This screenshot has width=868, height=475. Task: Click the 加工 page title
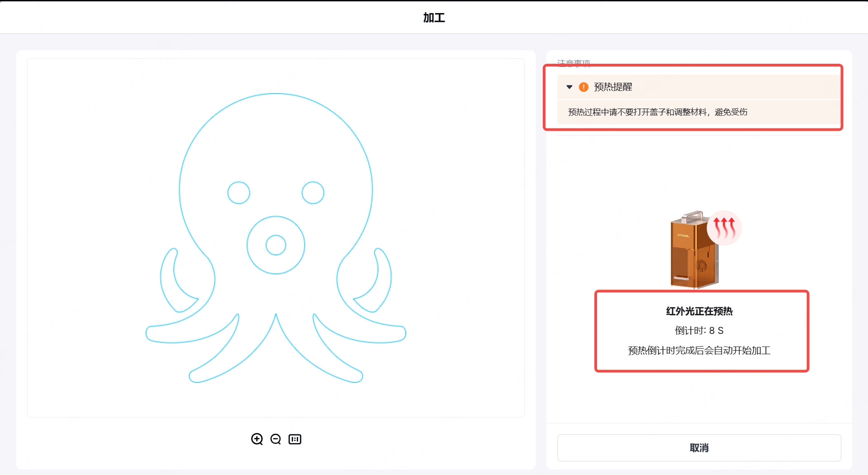click(x=434, y=18)
